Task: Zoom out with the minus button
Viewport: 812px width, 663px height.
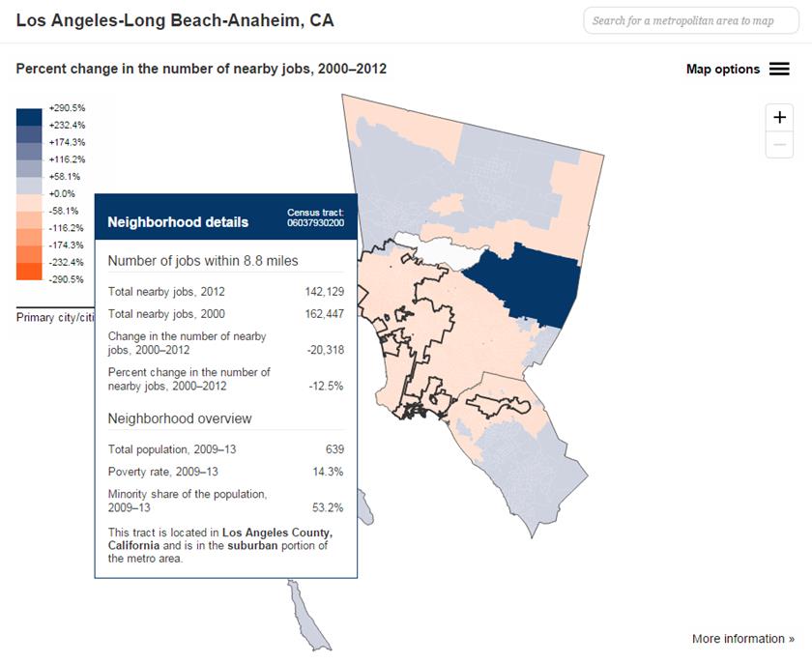Action: 779,145
